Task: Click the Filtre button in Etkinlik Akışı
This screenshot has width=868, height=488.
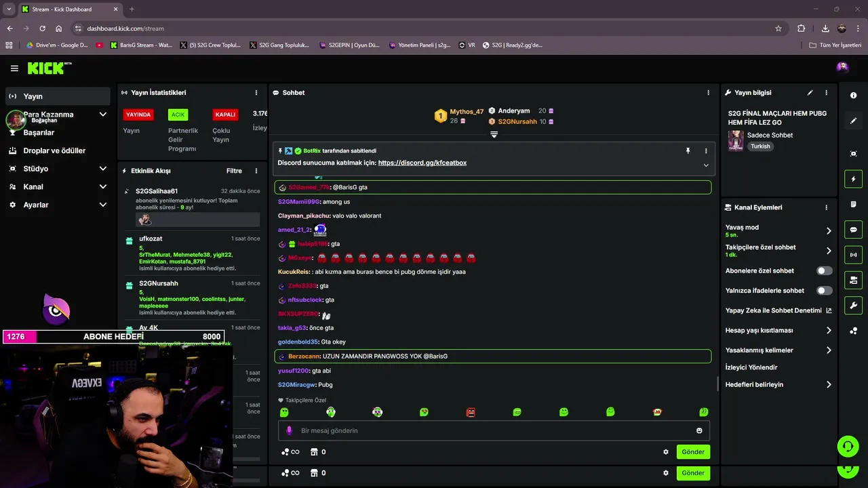Action: click(x=234, y=171)
